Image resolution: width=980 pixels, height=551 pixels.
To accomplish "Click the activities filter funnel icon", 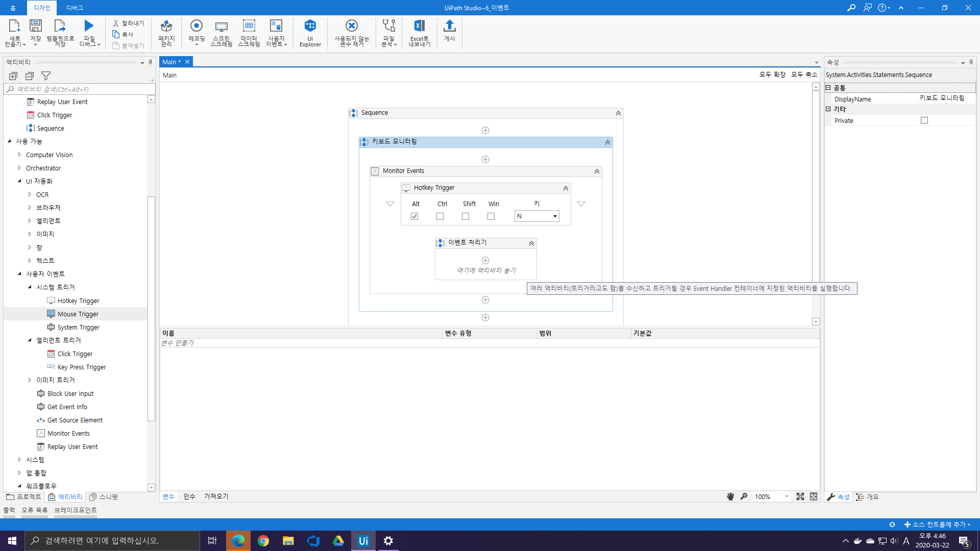I will (x=46, y=76).
